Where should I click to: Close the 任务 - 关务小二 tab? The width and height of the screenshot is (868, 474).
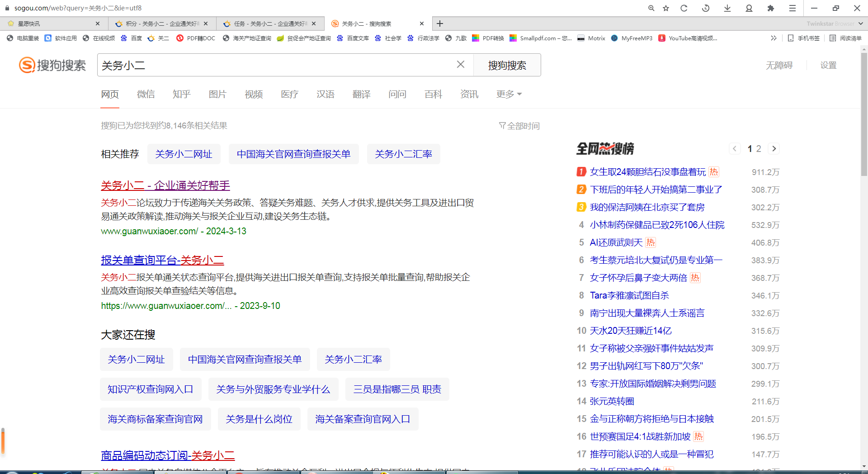[314, 24]
